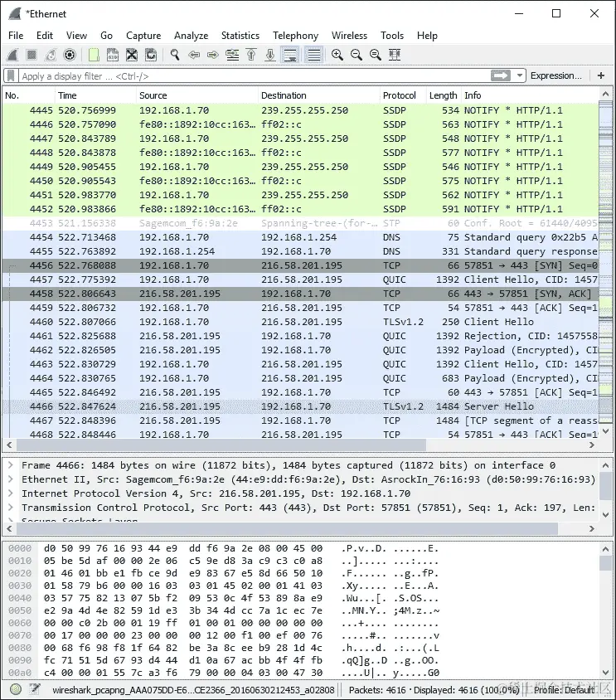
Task: Sort by the Time column header
Action: tap(95, 95)
